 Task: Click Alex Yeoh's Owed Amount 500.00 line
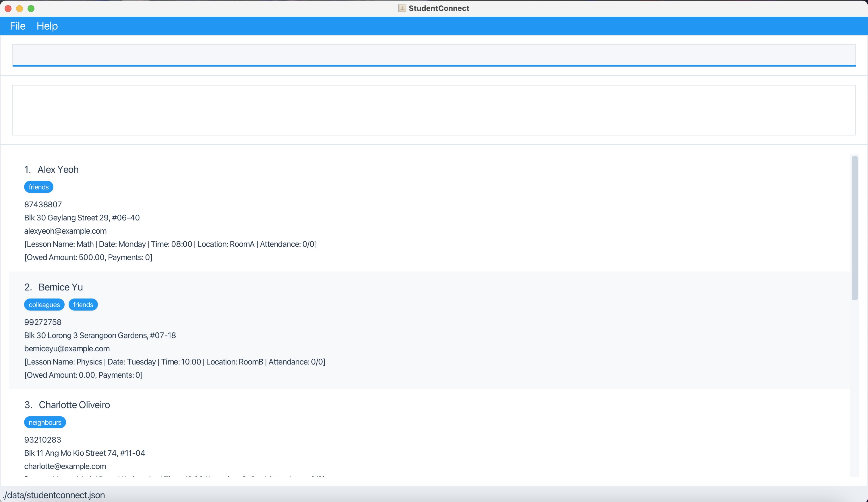click(x=88, y=257)
